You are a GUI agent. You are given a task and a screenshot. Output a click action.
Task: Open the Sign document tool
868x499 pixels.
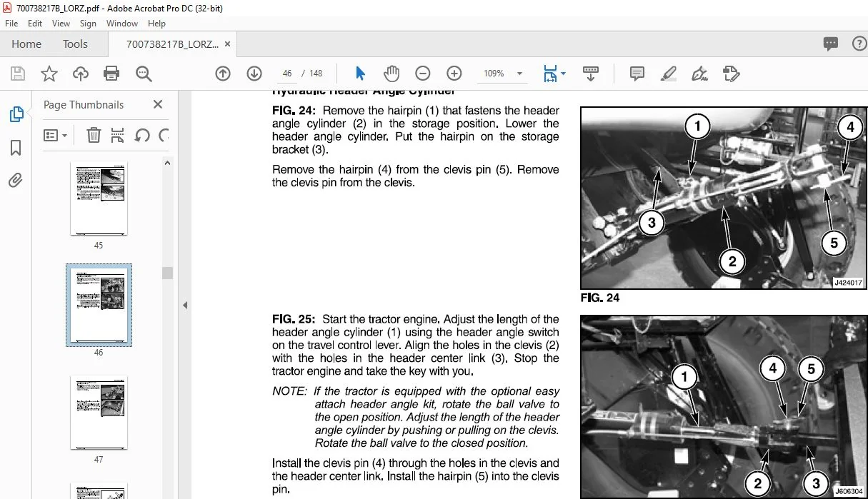700,74
